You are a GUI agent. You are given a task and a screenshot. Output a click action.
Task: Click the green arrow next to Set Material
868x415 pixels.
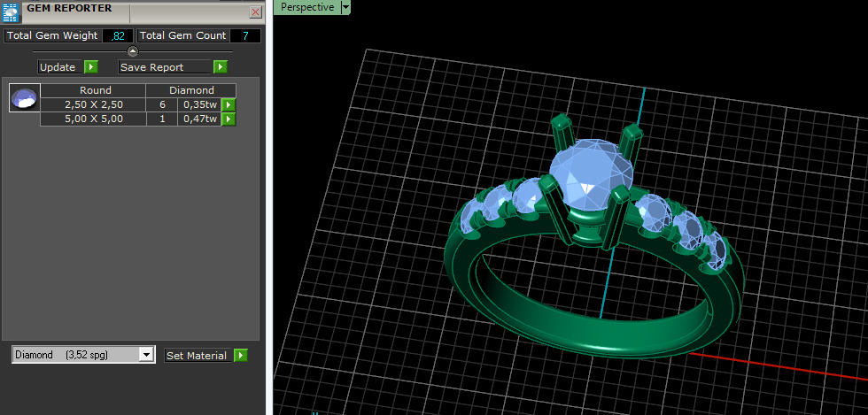(240, 355)
